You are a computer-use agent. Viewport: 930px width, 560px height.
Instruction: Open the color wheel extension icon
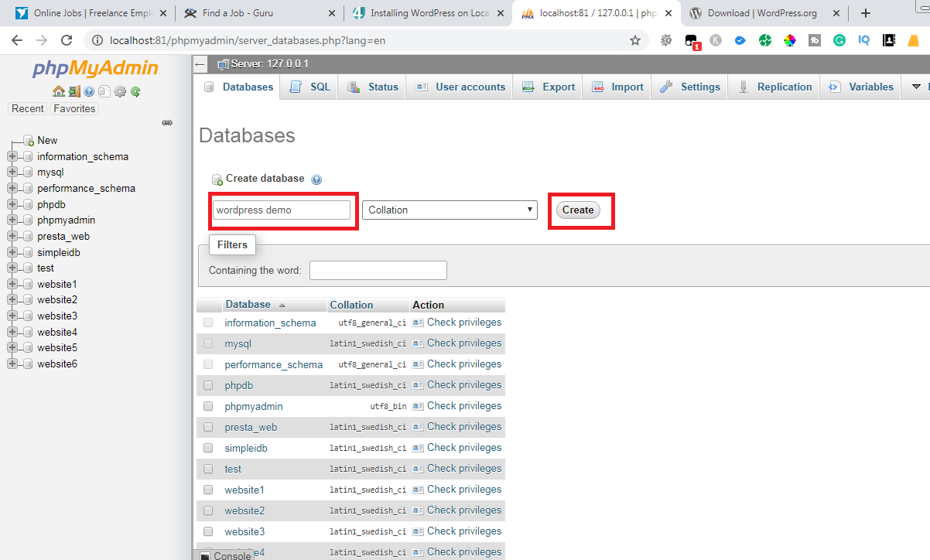point(790,40)
